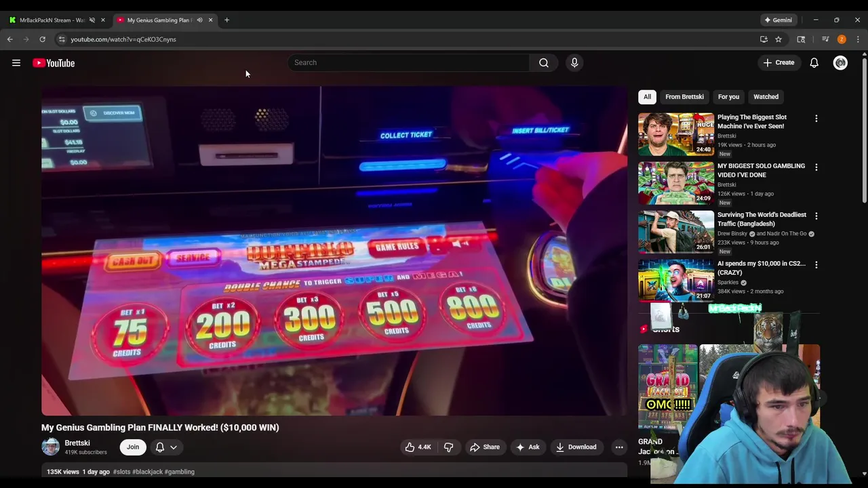Open options for 'Playing The Biggest Slot Machine'
This screenshot has width=868, height=488.
816,118
